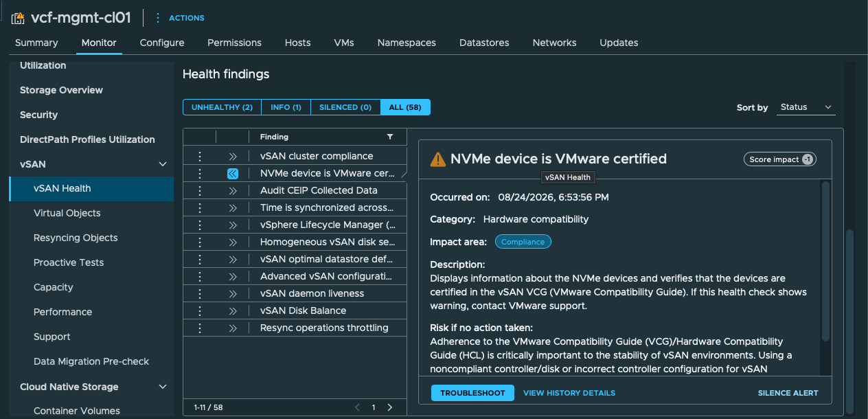The height and width of the screenshot is (419, 868).
Task: Open the Hosts tab
Action: [x=298, y=43]
